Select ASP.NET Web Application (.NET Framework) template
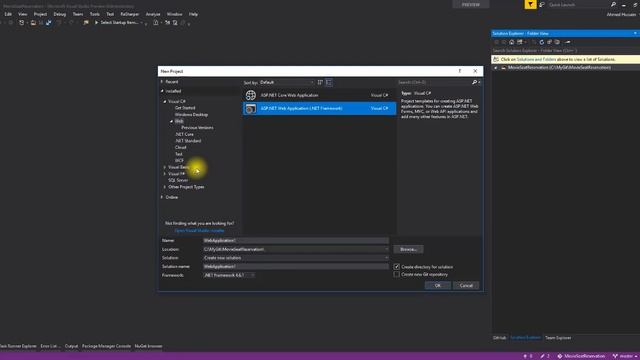Image resolution: width=640 pixels, height=360 pixels. tap(319, 108)
